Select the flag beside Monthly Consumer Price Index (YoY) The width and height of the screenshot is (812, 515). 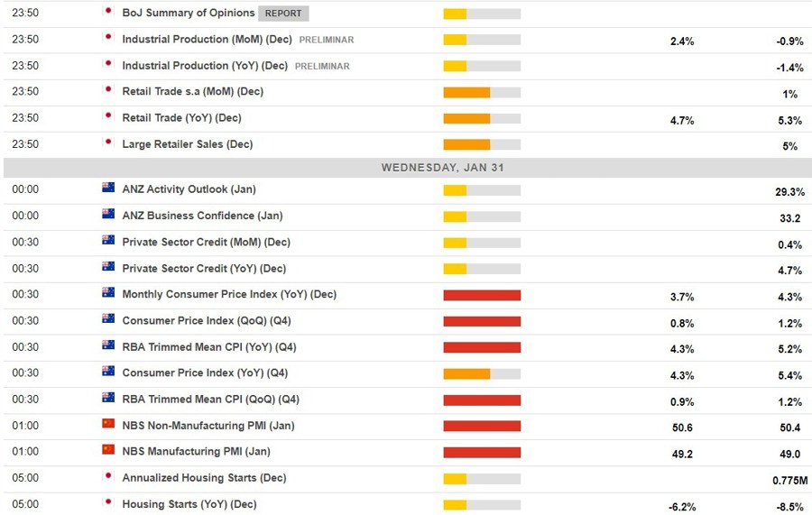click(x=108, y=292)
